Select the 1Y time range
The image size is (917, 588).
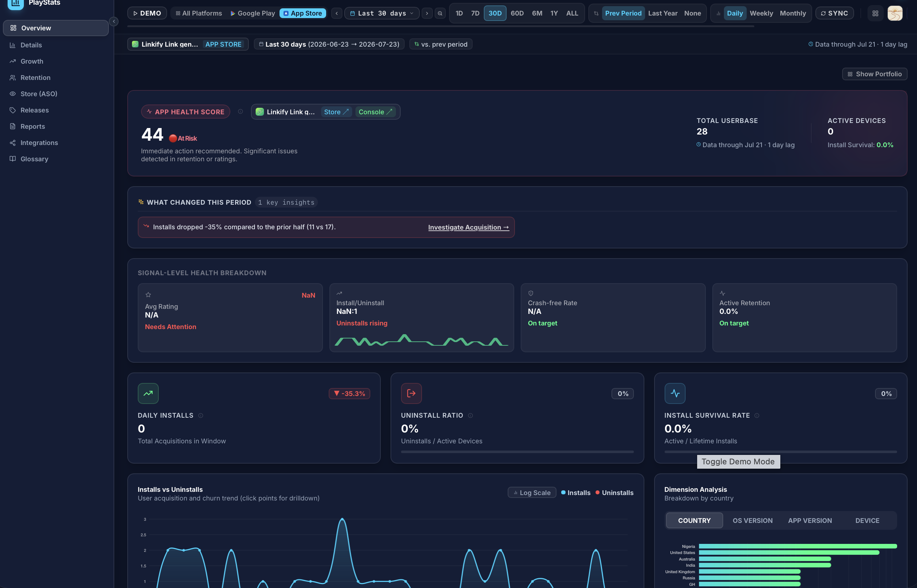pos(554,13)
